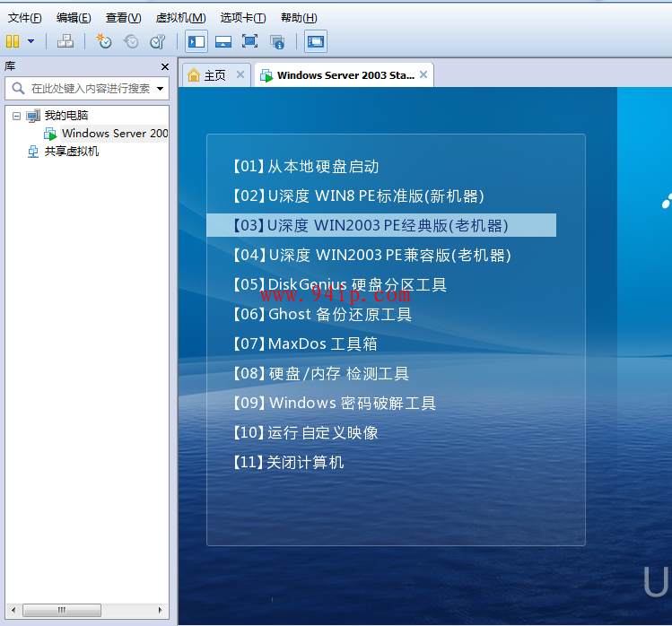Click the pause virtual machine icon

[13, 41]
